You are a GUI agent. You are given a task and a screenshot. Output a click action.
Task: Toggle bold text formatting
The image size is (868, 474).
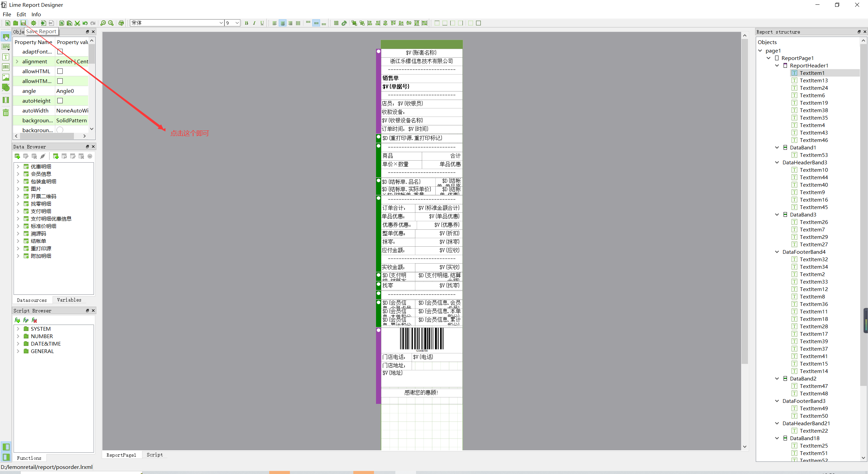tap(246, 23)
